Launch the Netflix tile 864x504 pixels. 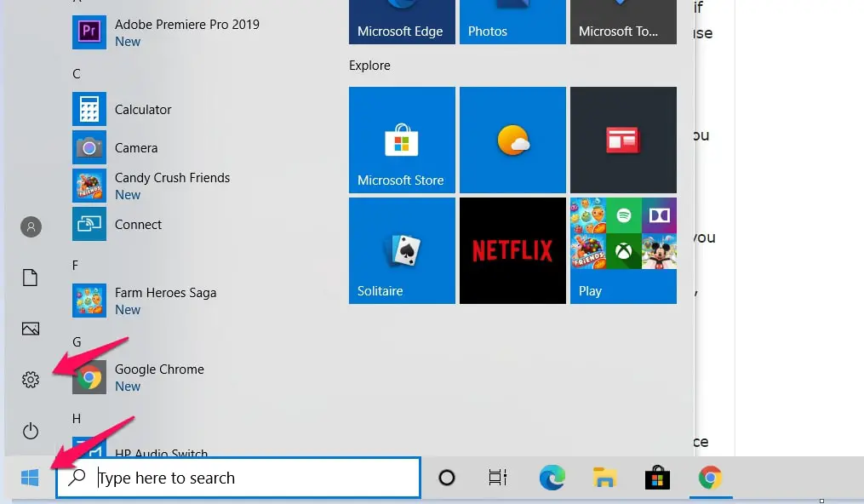(x=513, y=250)
